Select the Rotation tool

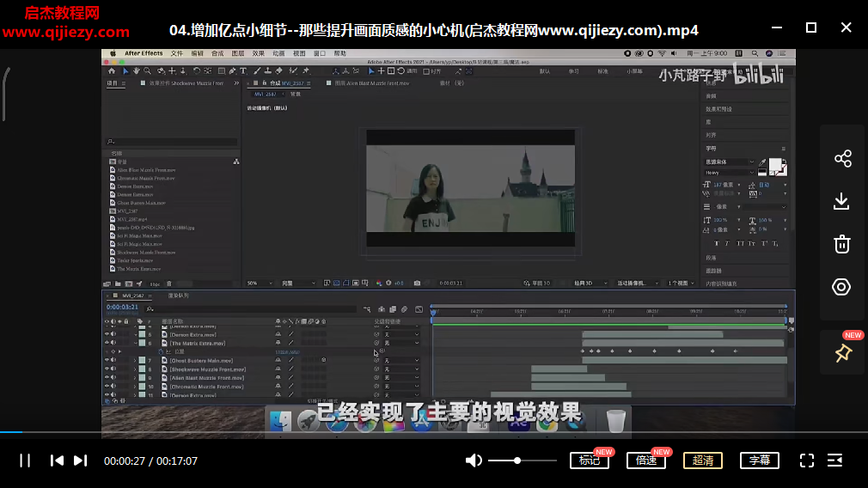(197, 70)
